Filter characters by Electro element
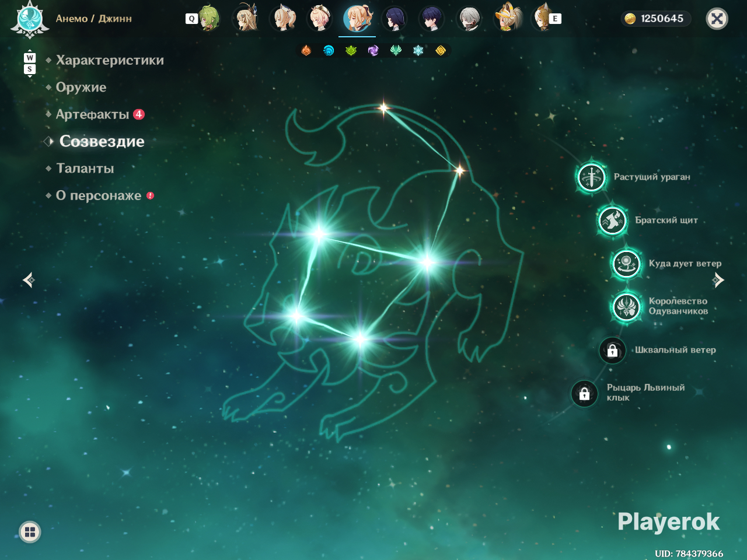Viewport: 747px width, 560px height. [x=373, y=51]
